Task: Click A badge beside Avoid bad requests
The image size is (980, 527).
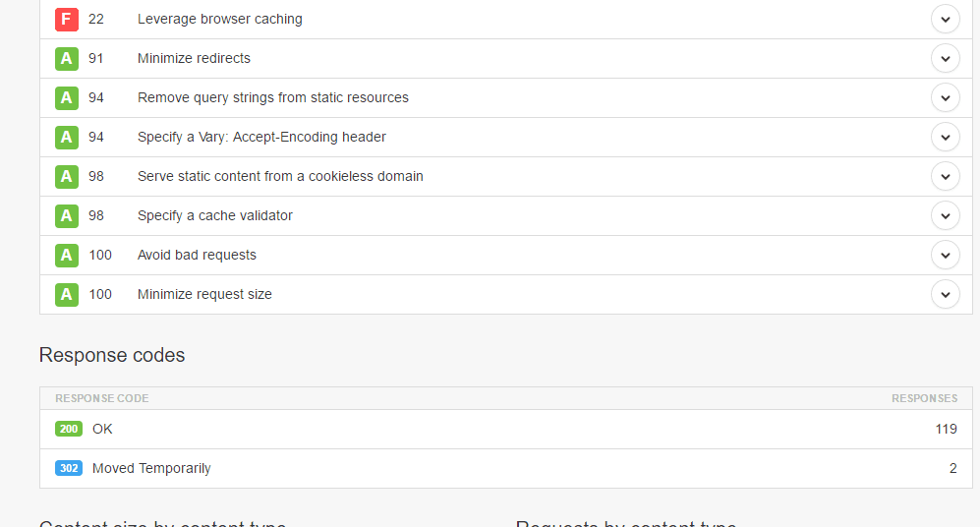Action: coord(66,255)
